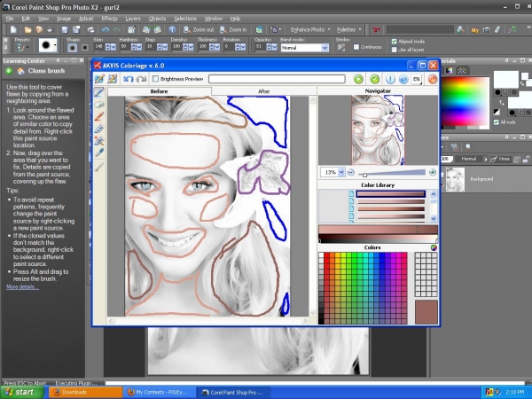Click the zoom-in plus icon in Navigator
The height and width of the screenshot is (399, 532).
pos(433,172)
